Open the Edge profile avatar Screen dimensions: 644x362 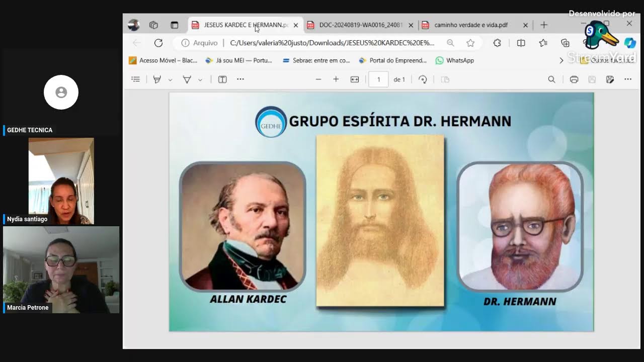133,25
